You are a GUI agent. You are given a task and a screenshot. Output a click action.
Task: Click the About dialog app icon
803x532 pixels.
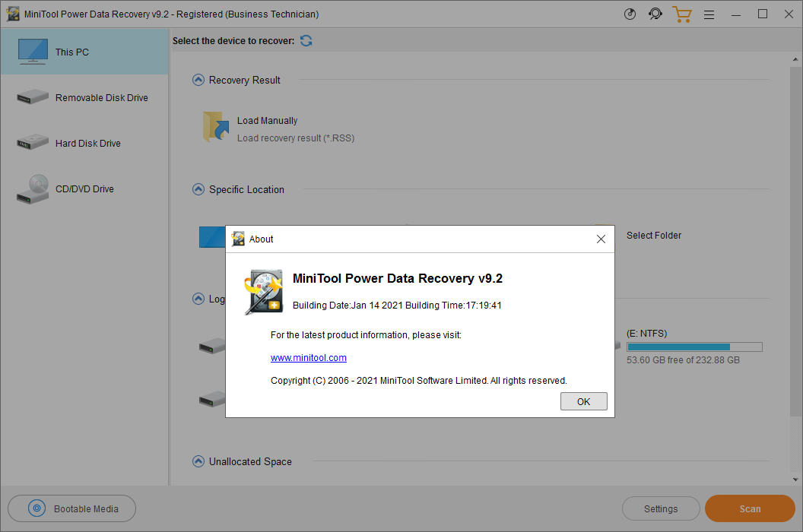tap(238, 239)
